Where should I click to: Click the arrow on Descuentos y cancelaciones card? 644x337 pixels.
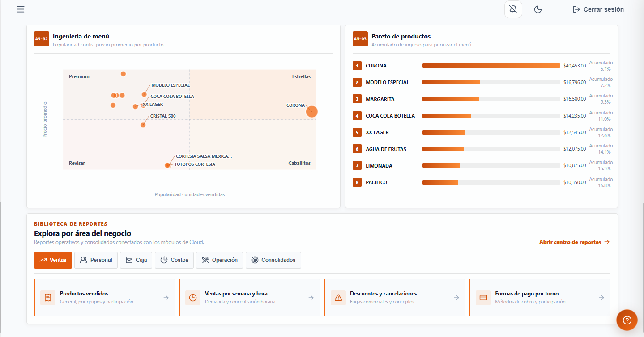point(456,298)
